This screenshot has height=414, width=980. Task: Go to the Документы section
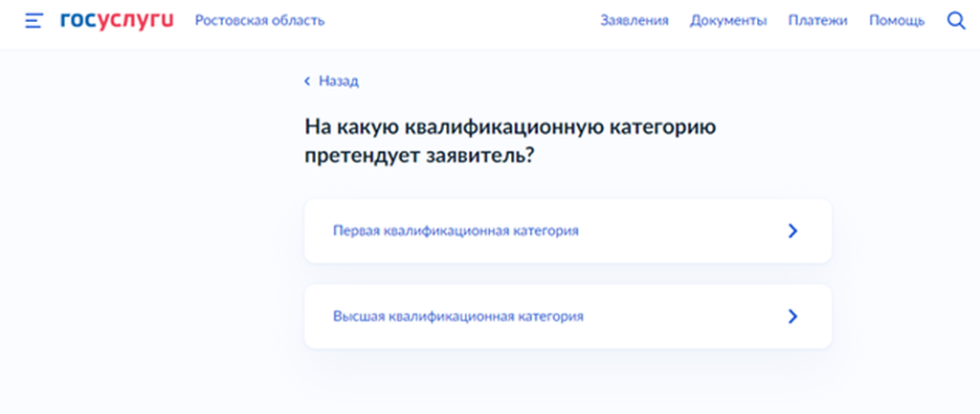727,20
